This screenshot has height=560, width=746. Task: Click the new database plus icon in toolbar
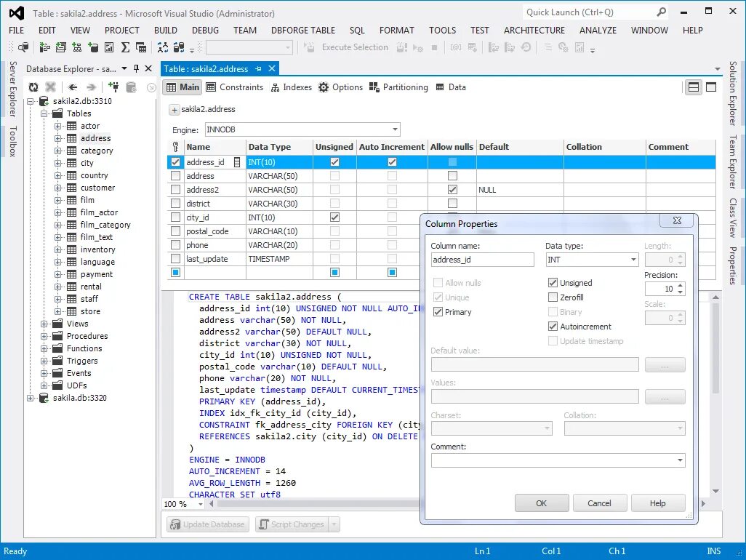(x=93, y=47)
